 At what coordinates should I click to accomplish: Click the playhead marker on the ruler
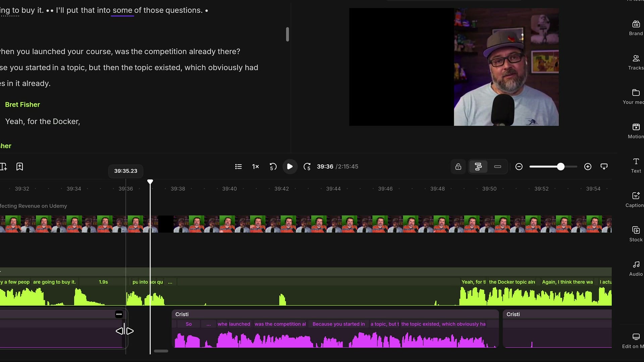(150, 182)
